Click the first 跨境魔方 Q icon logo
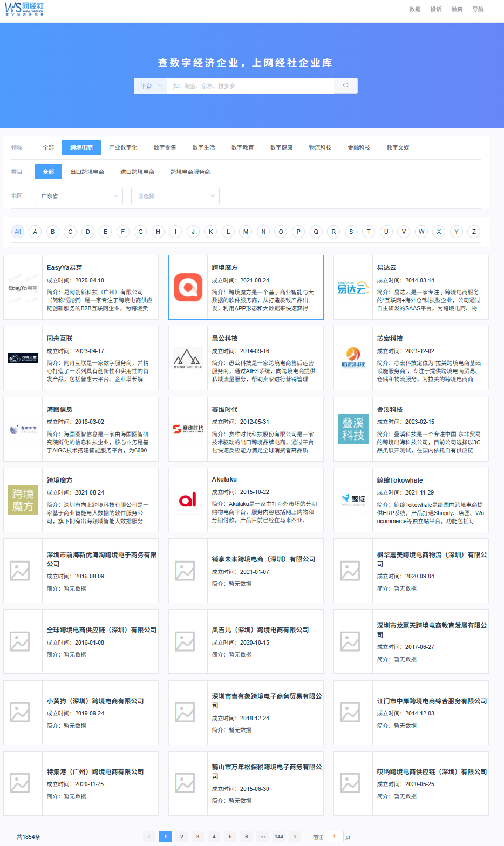The width and height of the screenshot is (504, 846). (x=188, y=287)
